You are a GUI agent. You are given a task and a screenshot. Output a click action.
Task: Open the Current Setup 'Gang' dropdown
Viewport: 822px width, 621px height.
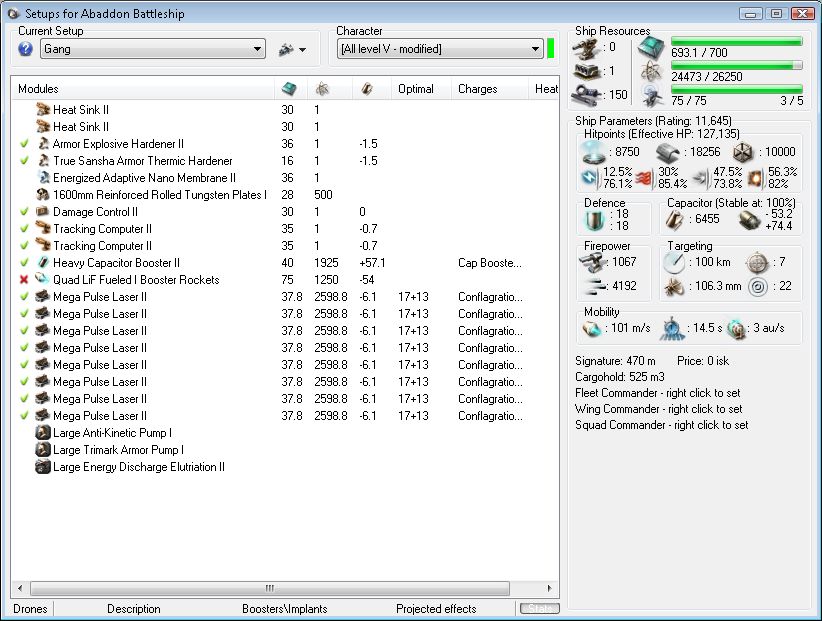tap(153, 49)
